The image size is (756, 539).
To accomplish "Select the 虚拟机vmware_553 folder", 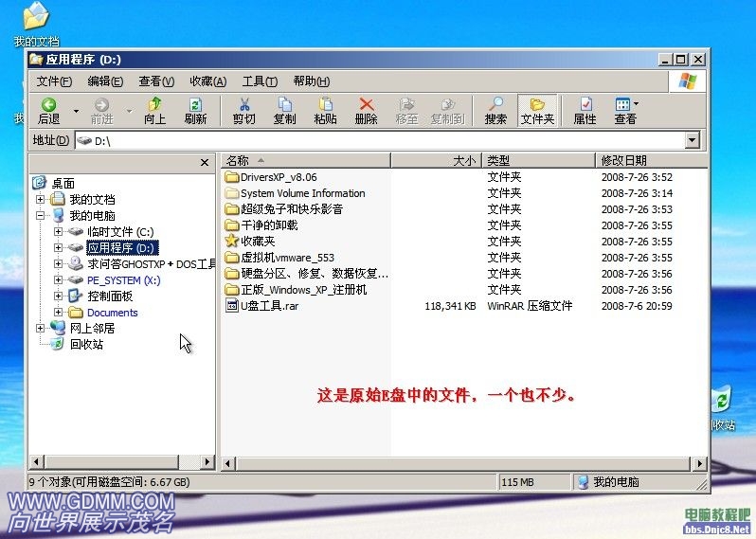I will [287, 258].
